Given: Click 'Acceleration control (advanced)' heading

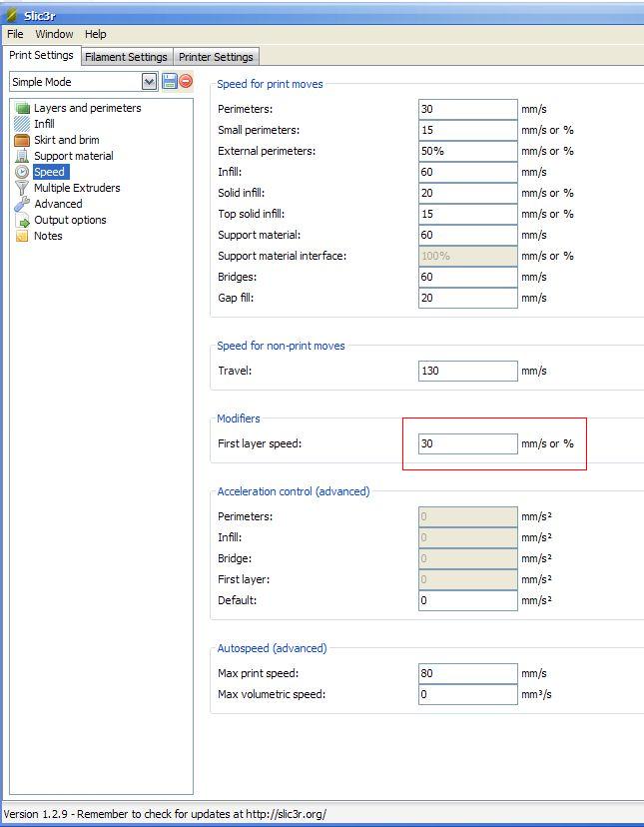Looking at the screenshot, I should pyautogui.click(x=294, y=491).
